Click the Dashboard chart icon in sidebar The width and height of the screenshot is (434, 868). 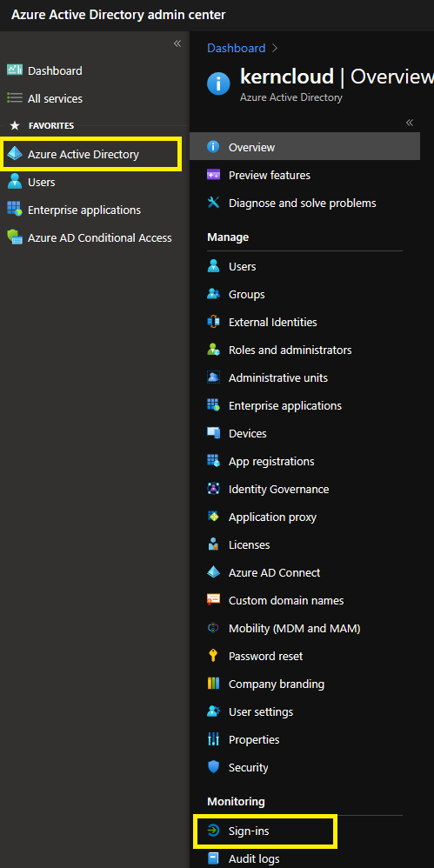coord(15,70)
